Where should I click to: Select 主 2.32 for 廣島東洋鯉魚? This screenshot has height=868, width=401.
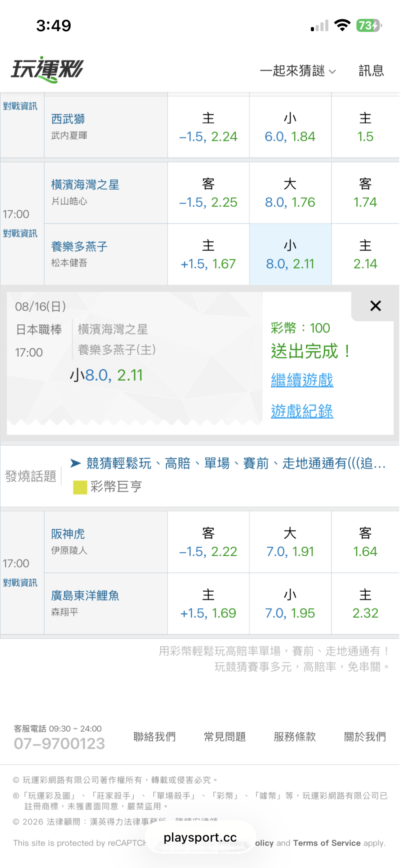[x=365, y=604]
